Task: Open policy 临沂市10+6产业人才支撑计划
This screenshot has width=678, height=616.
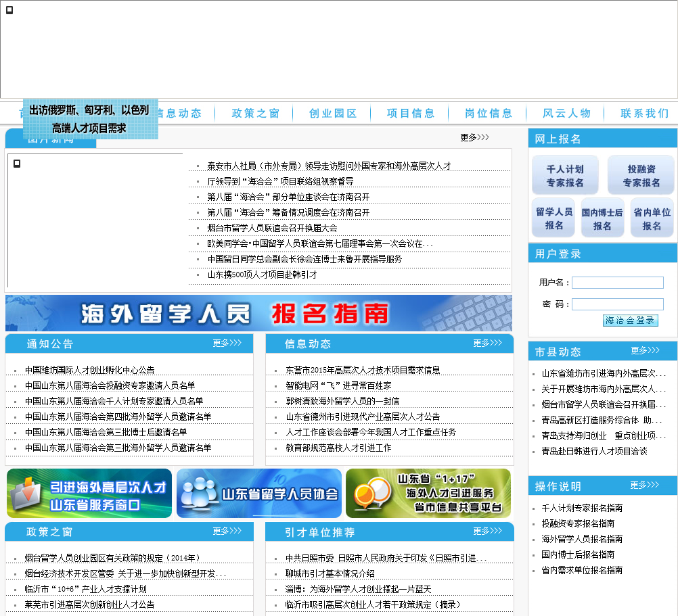Action: pos(86,589)
